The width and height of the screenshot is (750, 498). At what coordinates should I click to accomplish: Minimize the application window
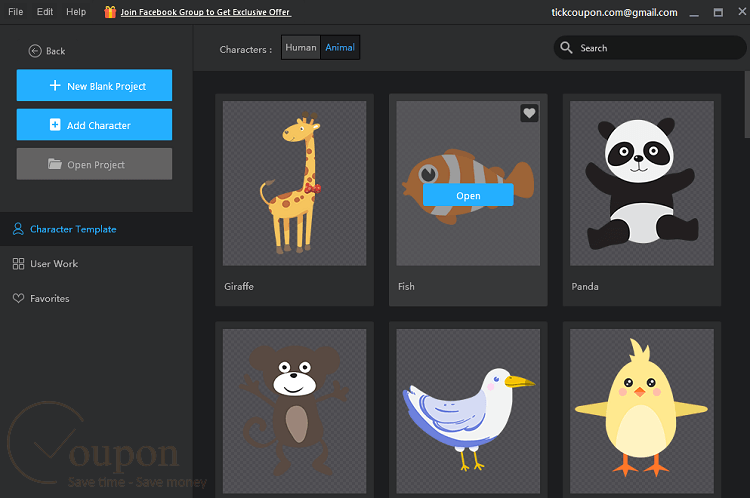pos(694,13)
